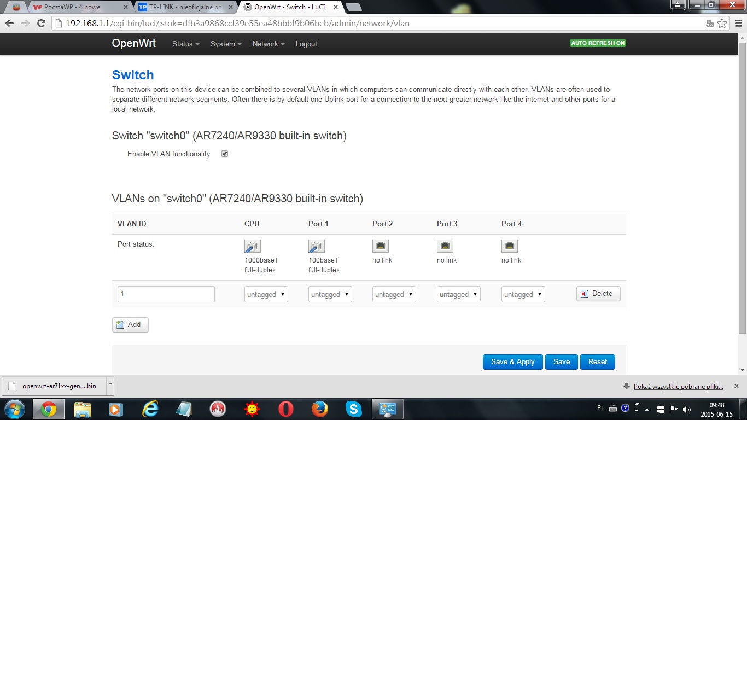Click the Port 4 no-link icon
Image resolution: width=747 pixels, height=700 pixels.
[x=509, y=246]
